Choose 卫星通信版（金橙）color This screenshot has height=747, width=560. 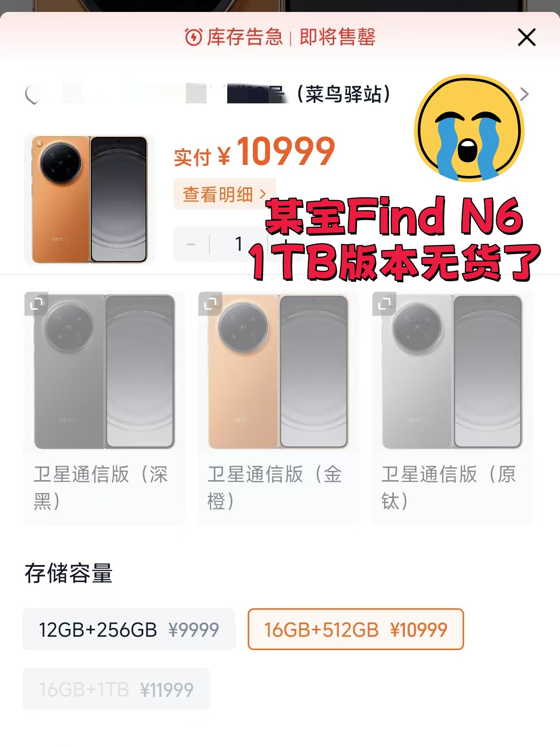coord(278,407)
